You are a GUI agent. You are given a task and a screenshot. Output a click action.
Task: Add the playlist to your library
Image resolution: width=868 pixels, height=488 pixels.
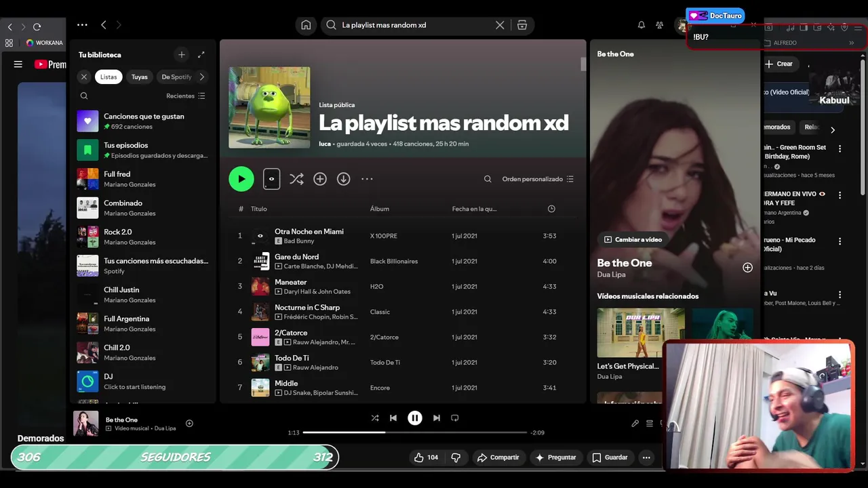(x=320, y=179)
